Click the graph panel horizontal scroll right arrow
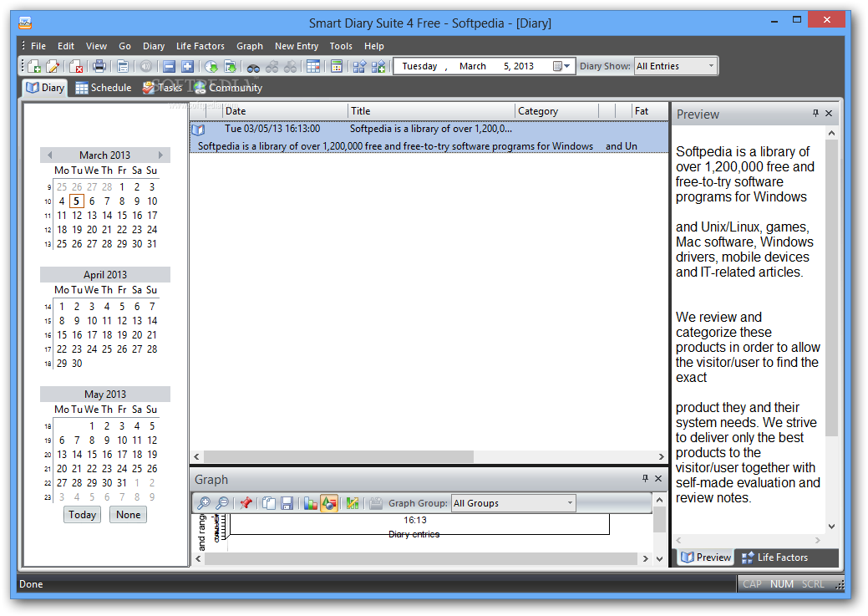The height and width of the screenshot is (616, 868). pyautogui.click(x=646, y=559)
